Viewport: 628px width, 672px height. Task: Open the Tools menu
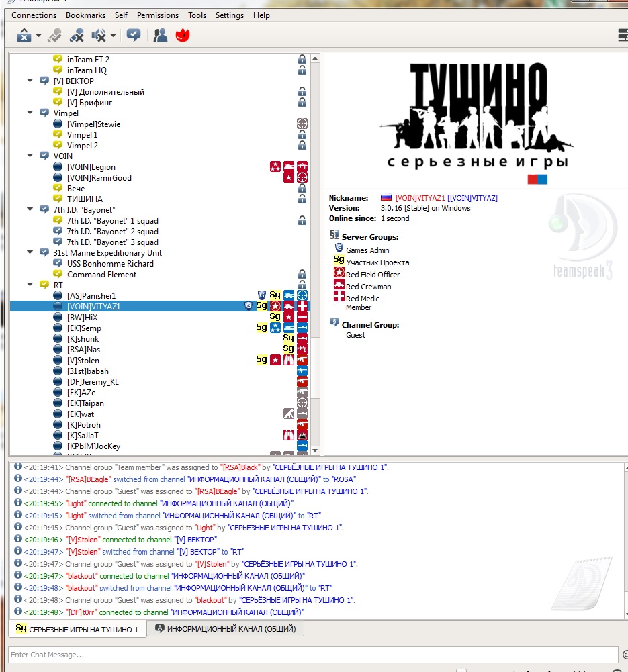(x=197, y=15)
